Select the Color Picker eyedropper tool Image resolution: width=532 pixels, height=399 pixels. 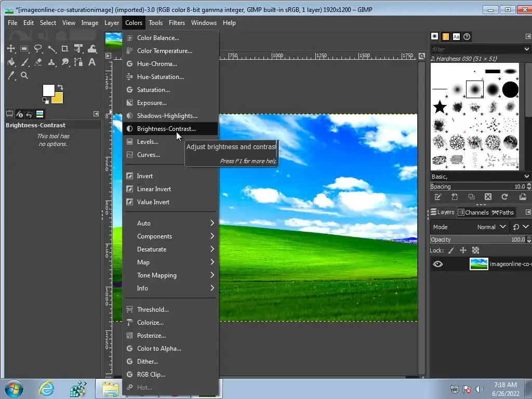[11, 75]
